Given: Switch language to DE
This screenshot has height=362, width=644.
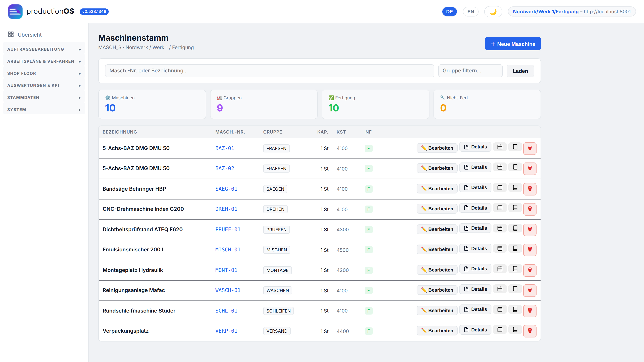Looking at the screenshot, I should pos(449,11).
